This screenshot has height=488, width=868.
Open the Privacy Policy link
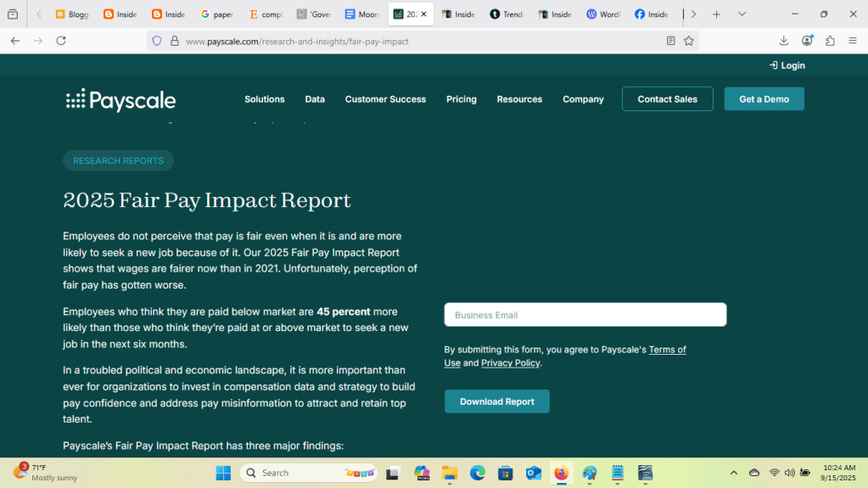511,362
